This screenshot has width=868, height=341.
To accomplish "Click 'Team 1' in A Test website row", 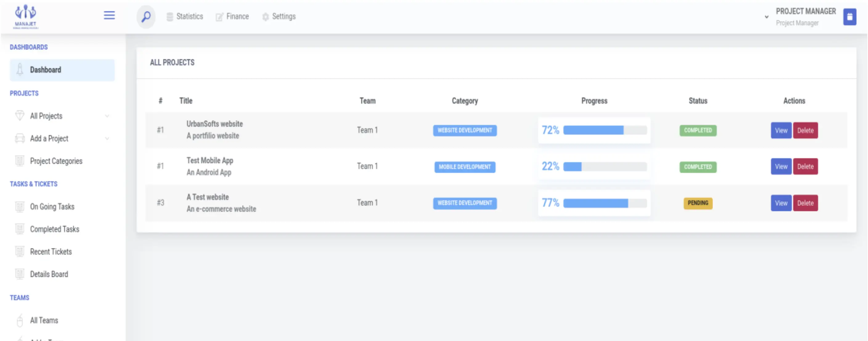I will pos(367,203).
